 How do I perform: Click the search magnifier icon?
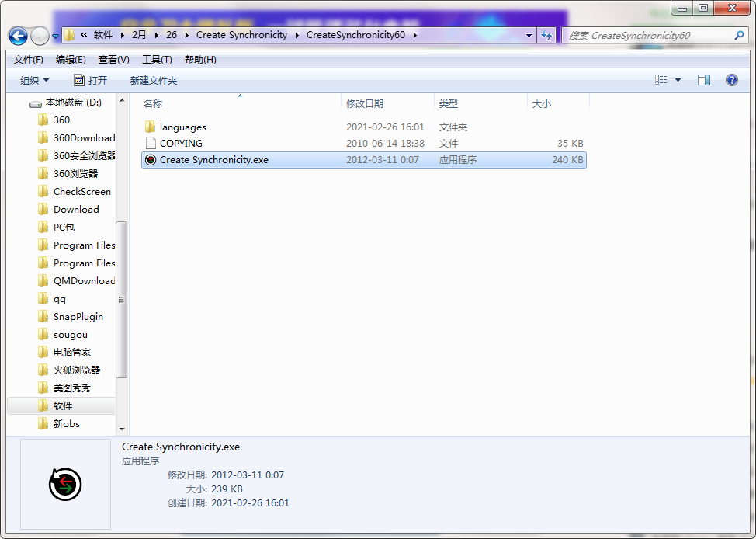coord(739,35)
